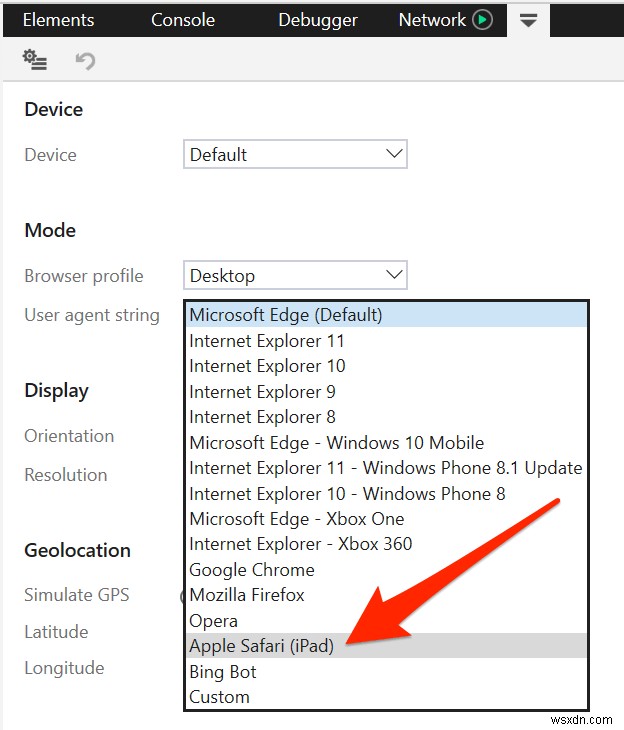
Task: Select Microsoft Edge - Windows 10 Mobile
Action: (387, 443)
